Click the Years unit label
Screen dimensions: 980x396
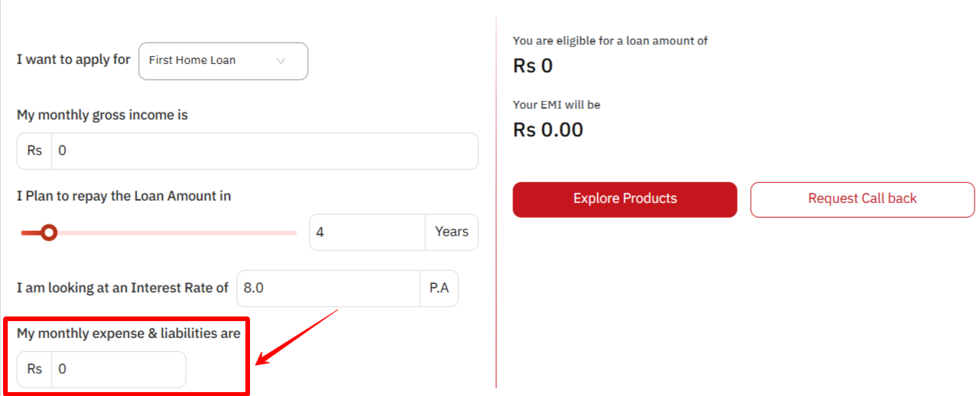tap(451, 232)
